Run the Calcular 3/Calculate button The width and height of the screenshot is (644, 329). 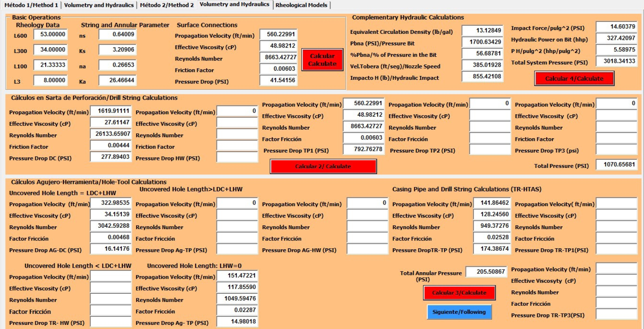[x=459, y=293]
